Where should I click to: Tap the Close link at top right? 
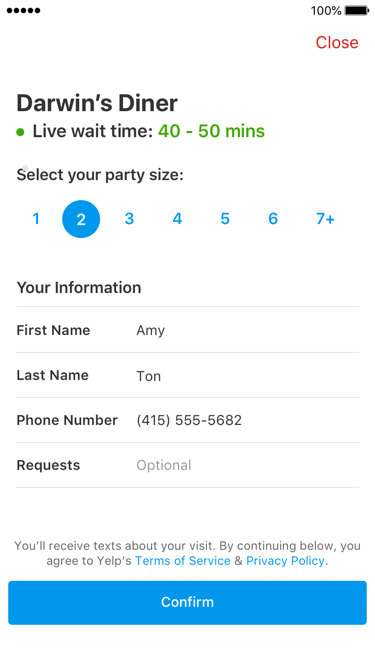coord(337,43)
